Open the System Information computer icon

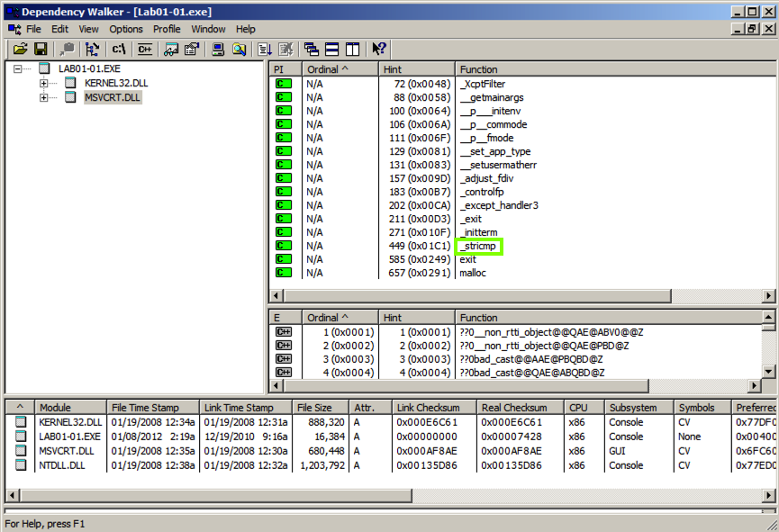(219, 49)
